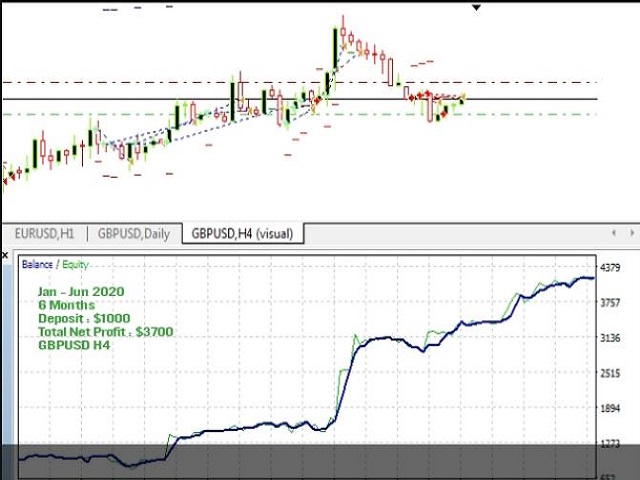Click the chart shift triangle marker
This screenshot has width=640, height=480.
476,7
